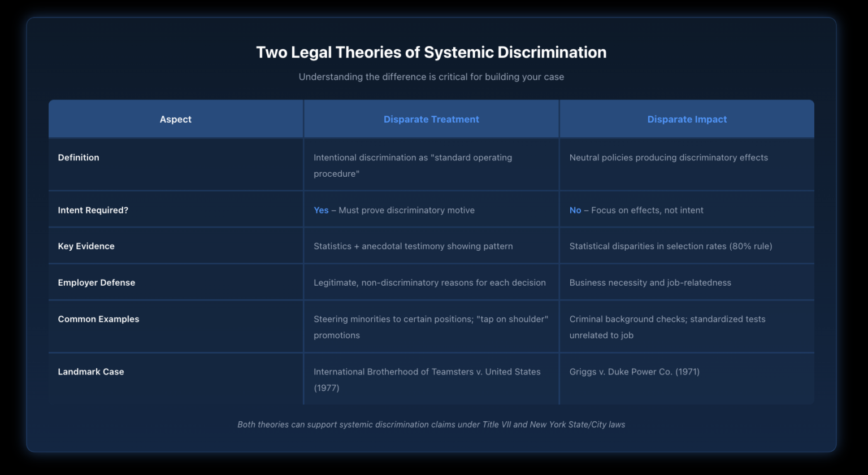
Task: Select the Common Examples row label
Action: coord(98,319)
